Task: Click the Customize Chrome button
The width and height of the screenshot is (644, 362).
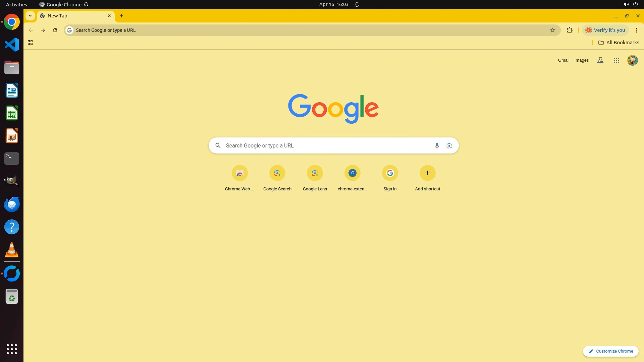Action: [610, 351]
